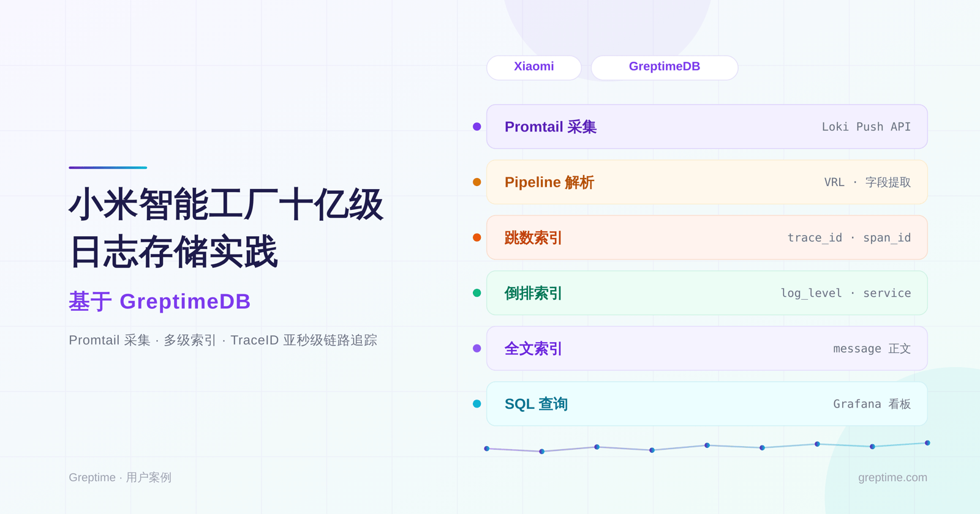Select the Pipeline 解析 card
The height and width of the screenshot is (514, 980).
[x=707, y=182]
